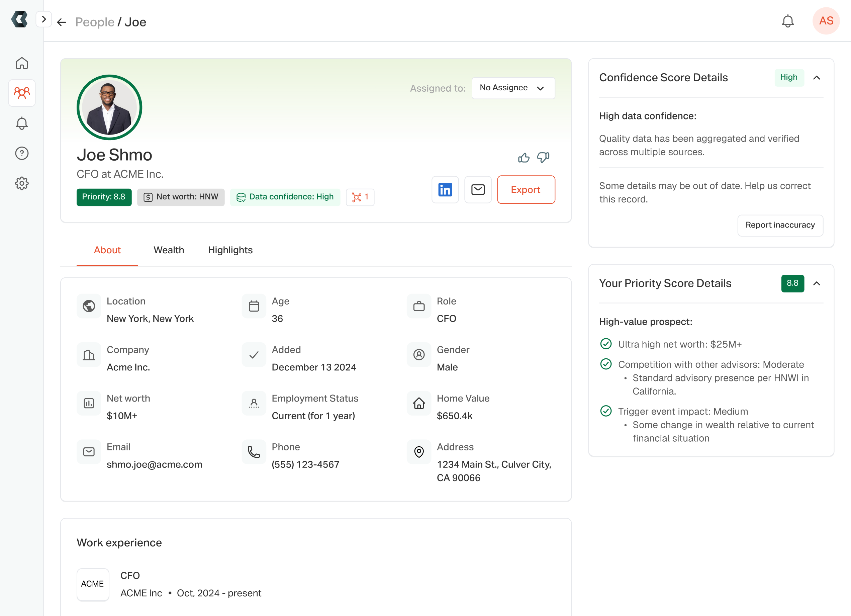Click the Email envelope icon in About

89,452
